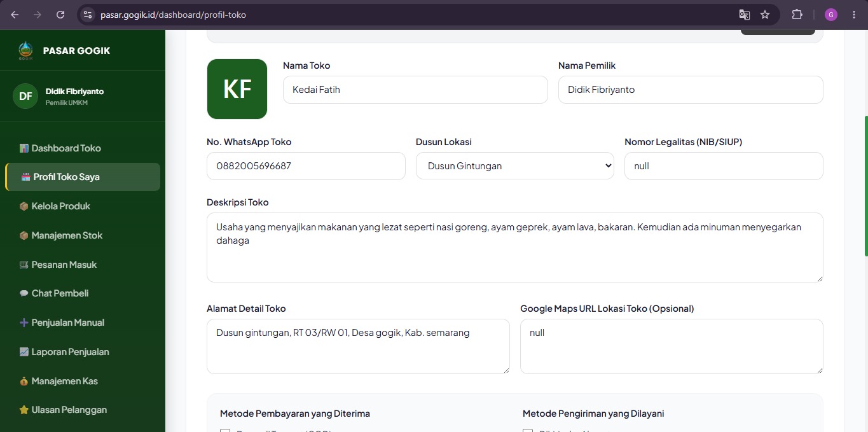The height and width of the screenshot is (432, 868).
Task: Click the browser forward arrow
Action: click(x=38, y=15)
